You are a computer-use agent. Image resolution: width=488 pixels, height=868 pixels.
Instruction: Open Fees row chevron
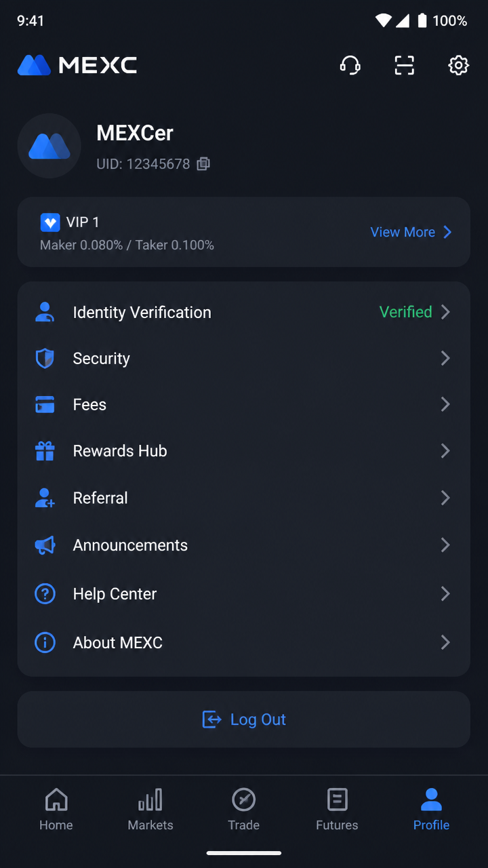(x=445, y=404)
